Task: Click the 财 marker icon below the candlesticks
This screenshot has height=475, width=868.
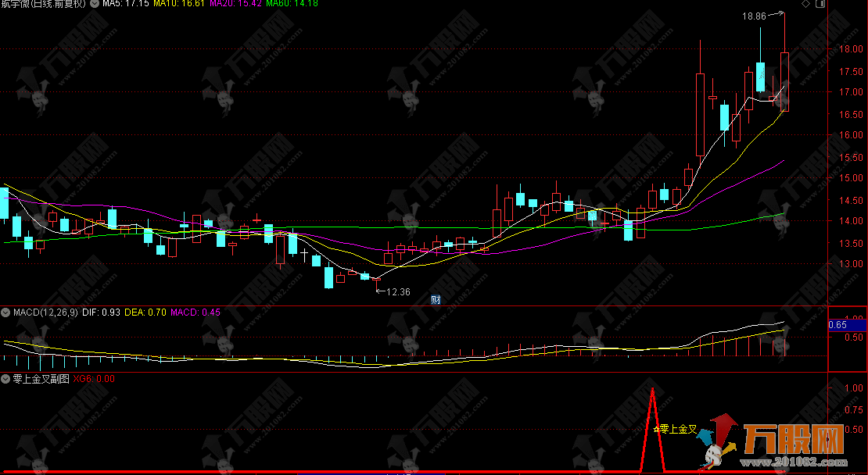Action: (436, 300)
